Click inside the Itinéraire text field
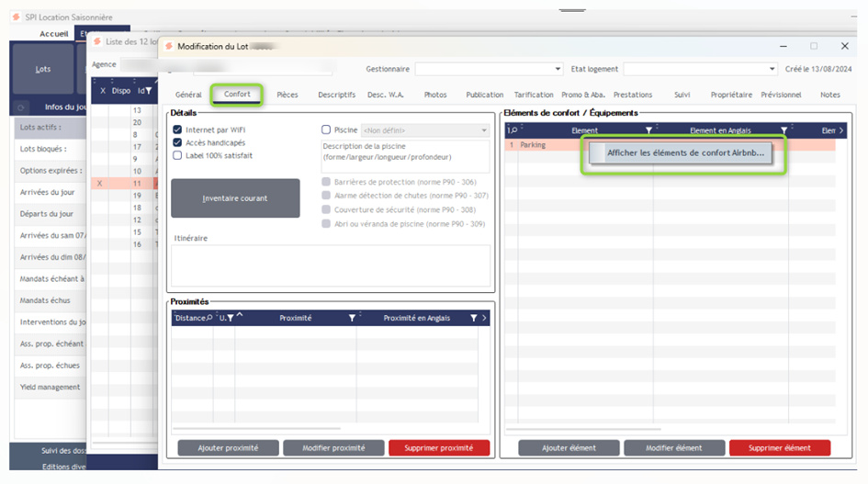 pyautogui.click(x=330, y=265)
